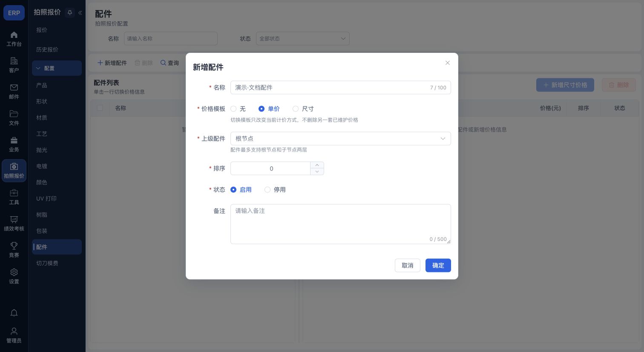Click the ERP logo
Image resolution: width=644 pixels, height=352 pixels.
click(14, 13)
